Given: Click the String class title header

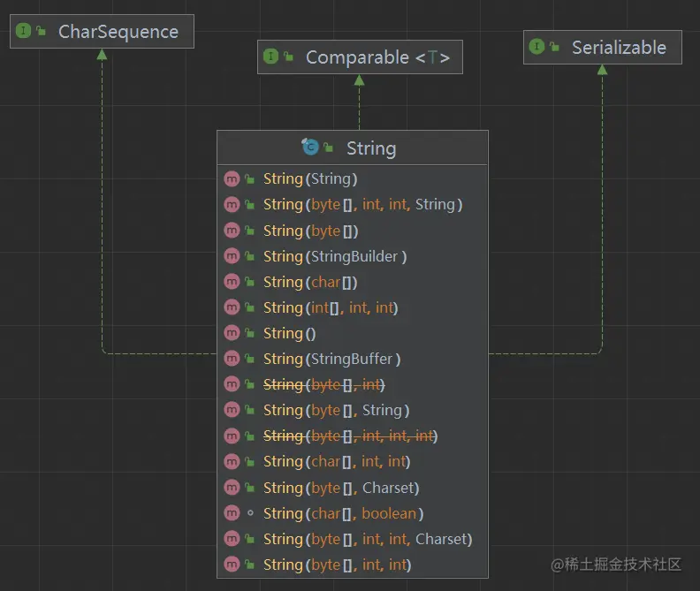Looking at the screenshot, I should [370, 148].
